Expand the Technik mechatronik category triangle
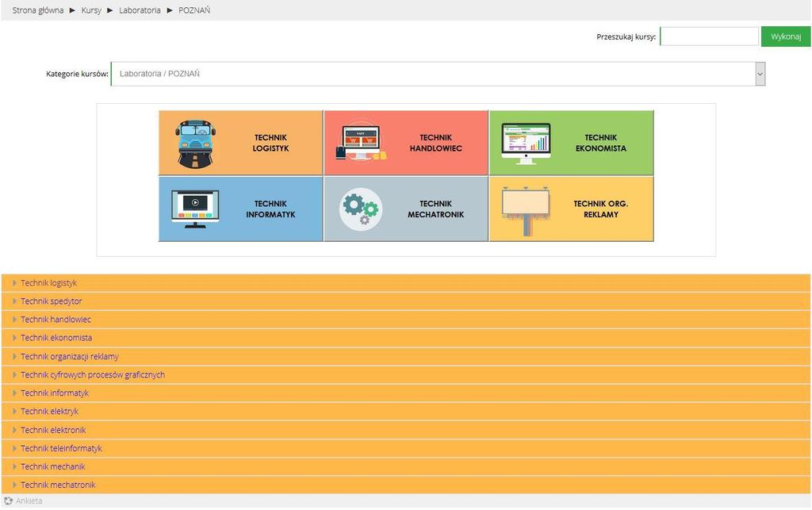Viewport: 812px width, 510px height. 14,485
